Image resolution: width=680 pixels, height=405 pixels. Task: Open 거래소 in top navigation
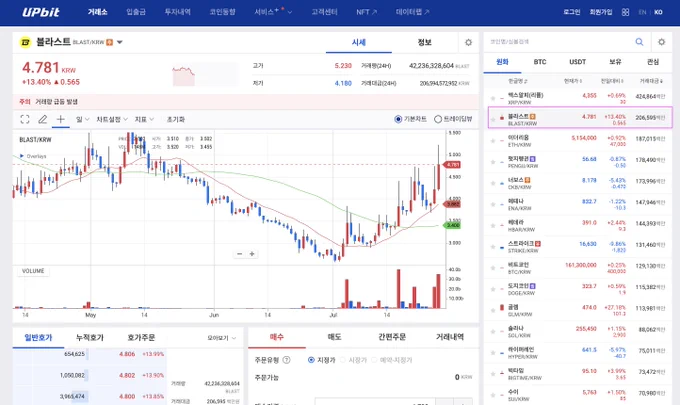98,12
